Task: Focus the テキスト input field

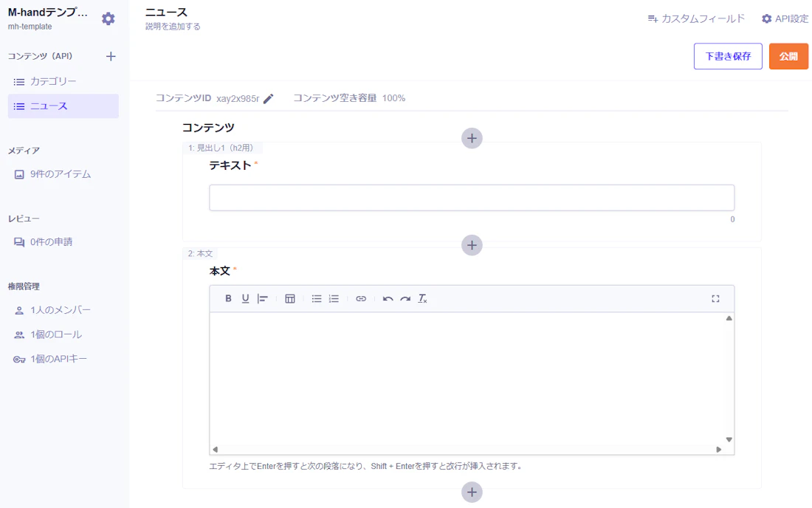Action: coord(472,198)
